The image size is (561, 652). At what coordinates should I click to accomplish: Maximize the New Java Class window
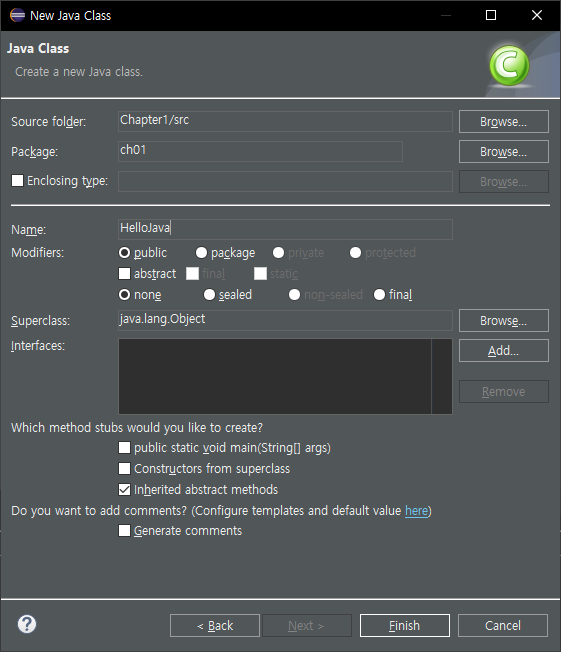click(491, 15)
